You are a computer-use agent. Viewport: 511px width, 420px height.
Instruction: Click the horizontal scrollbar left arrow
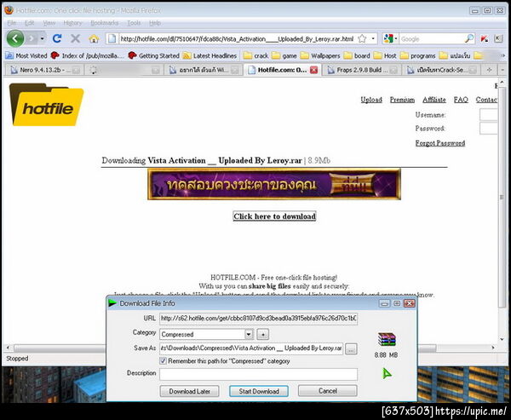point(8,348)
